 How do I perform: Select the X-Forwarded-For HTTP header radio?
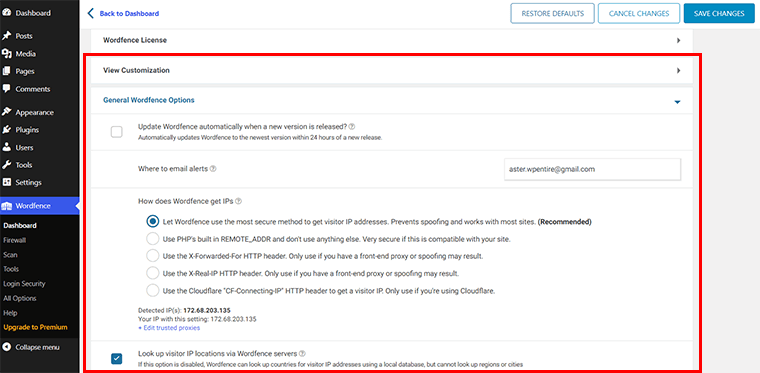click(153, 256)
